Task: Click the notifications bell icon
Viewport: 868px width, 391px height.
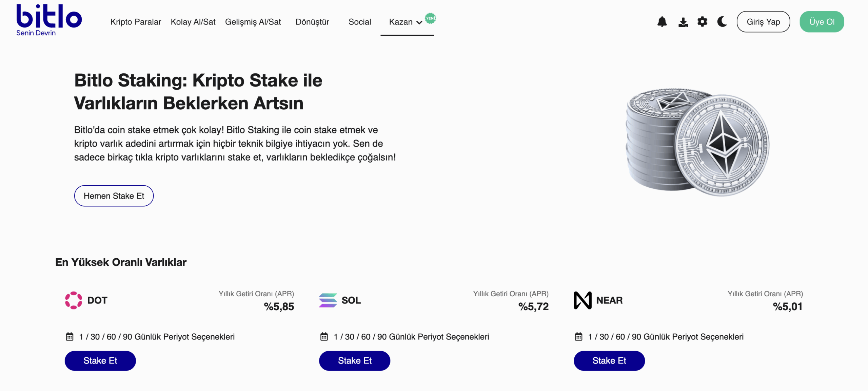Action: (662, 22)
